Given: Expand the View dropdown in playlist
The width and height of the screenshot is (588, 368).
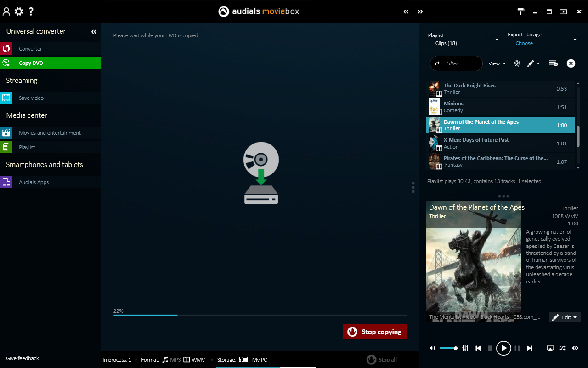Looking at the screenshot, I should click(x=497, y=63).
